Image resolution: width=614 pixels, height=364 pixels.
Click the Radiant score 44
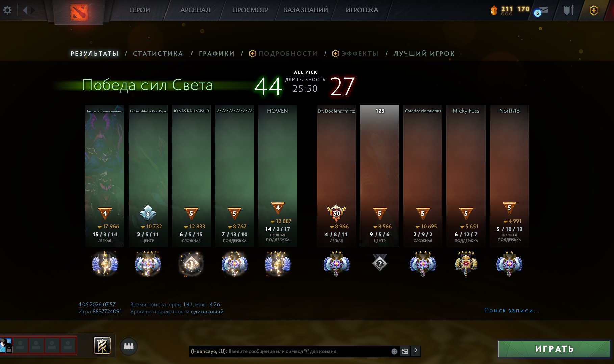click(x=268, y=87)
